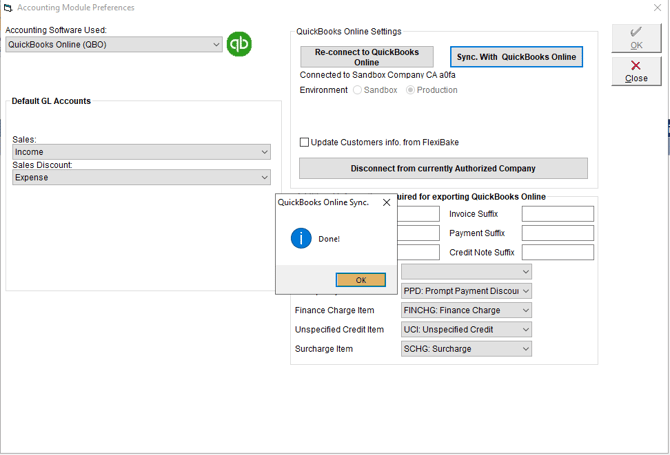Viewport: 670px width, 455px height.
Task: Select the Production environment radio button
Action: coord(410,90)
